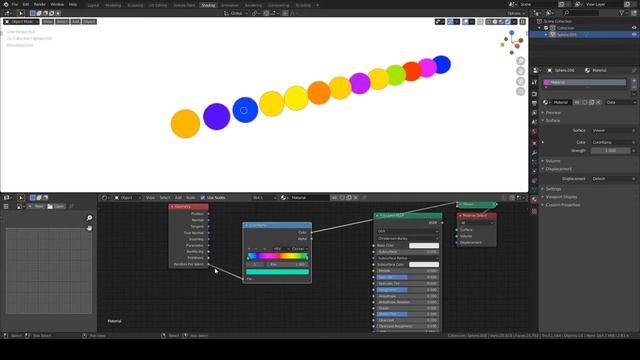Open the Tool properties tab icon
The width and height of the screenshot is (640, 360).
[534, 82]
